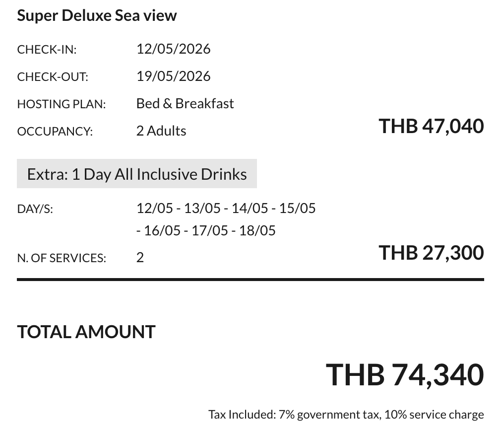Click the TOTAL AMOUNT heading
This screenshot has width=504, height=431.
(x=86, y=332)
